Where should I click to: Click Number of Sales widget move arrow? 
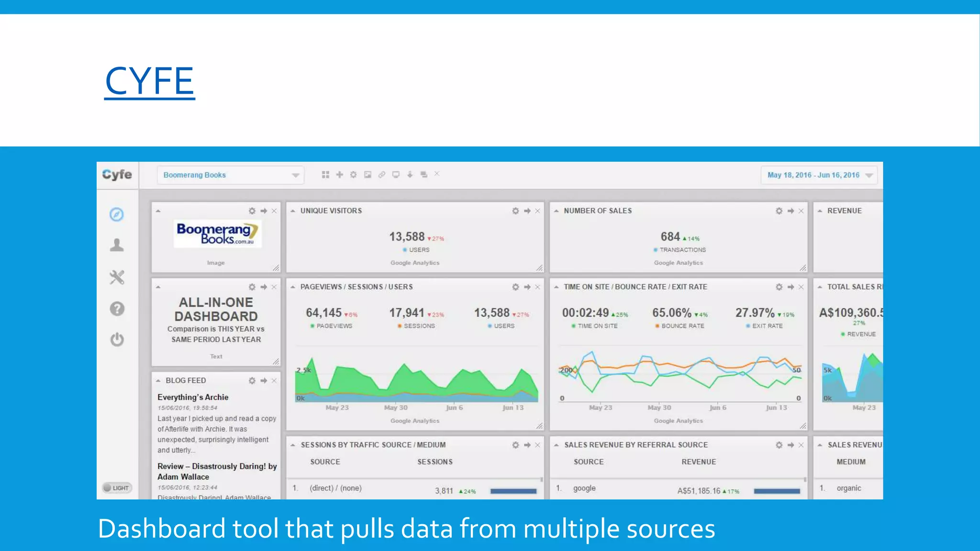791,211
